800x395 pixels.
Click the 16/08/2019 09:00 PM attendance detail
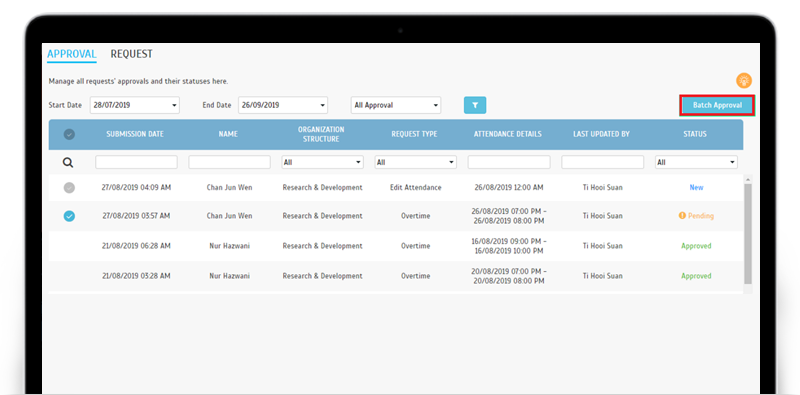tap(509, 245)
